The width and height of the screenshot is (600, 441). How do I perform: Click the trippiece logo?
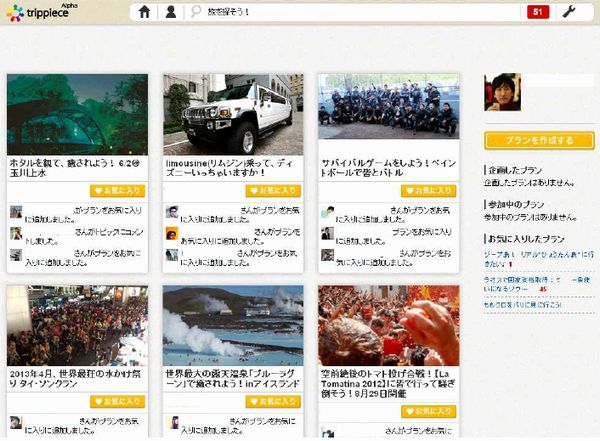point(41,12)
